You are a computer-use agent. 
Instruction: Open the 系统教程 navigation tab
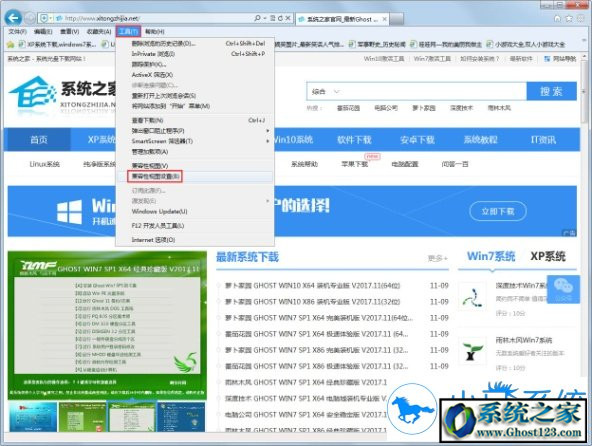tap(480, 140)
